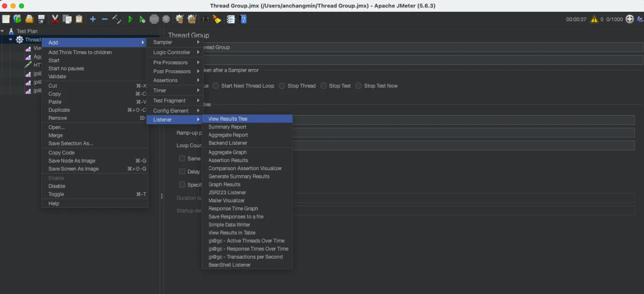Click the Open file folder icon
Viewport: 644px width, 294px height.
tap(29, 19)
